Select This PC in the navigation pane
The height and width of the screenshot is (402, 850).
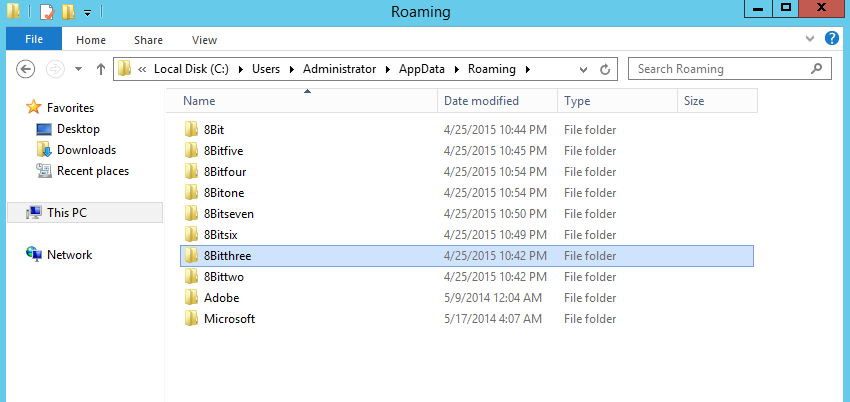click(x=85, y=212)
